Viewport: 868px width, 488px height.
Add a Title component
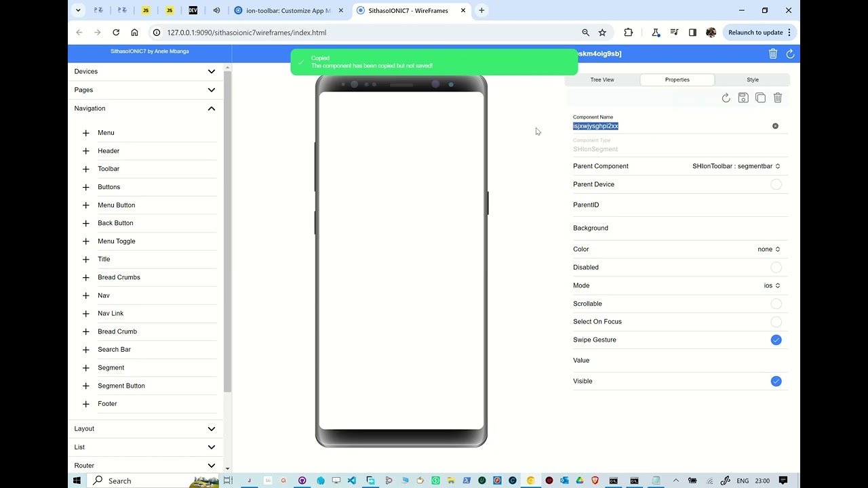[86, 260]
